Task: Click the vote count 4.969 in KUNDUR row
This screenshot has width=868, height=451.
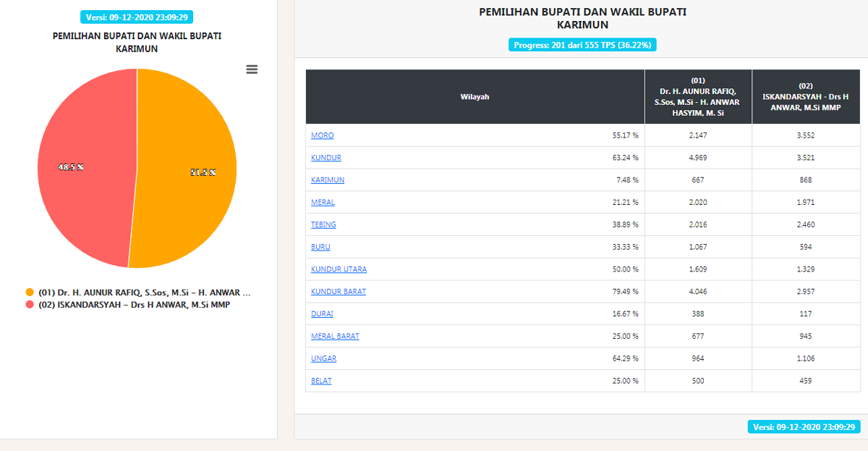Action: 698,158
